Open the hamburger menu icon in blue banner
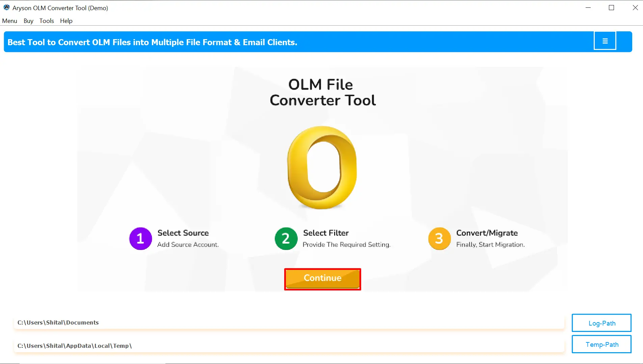This screenshot has height=364, width=643. [605, 41]
